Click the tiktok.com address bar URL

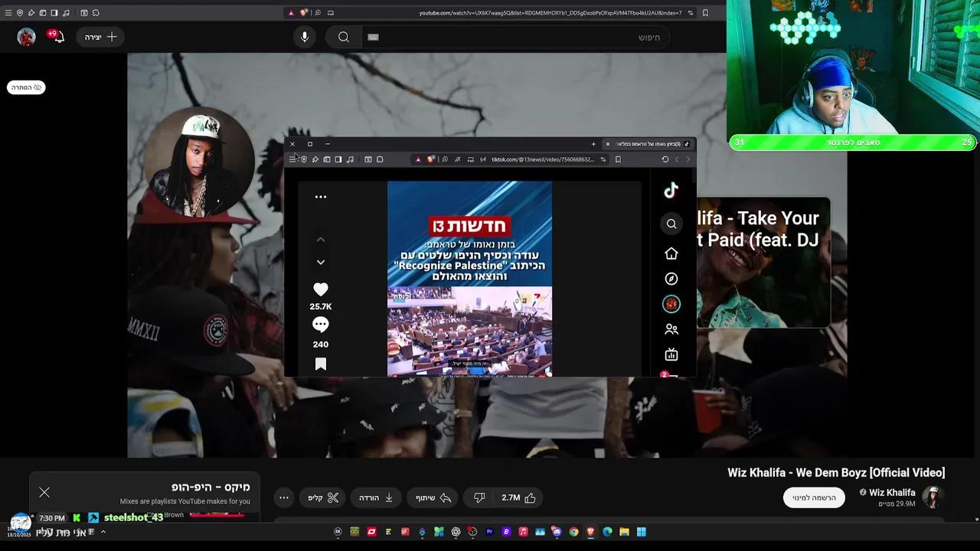(543, 159)
